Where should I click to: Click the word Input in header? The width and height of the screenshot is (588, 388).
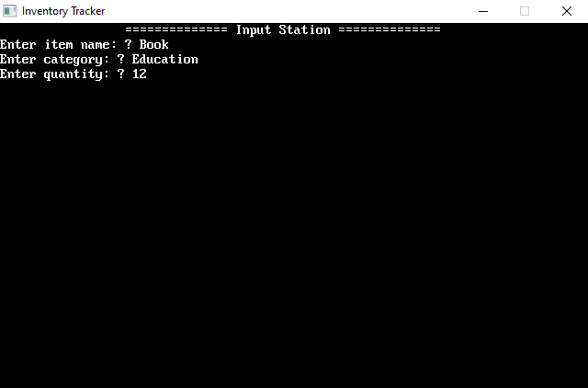[x=254, y=29]
